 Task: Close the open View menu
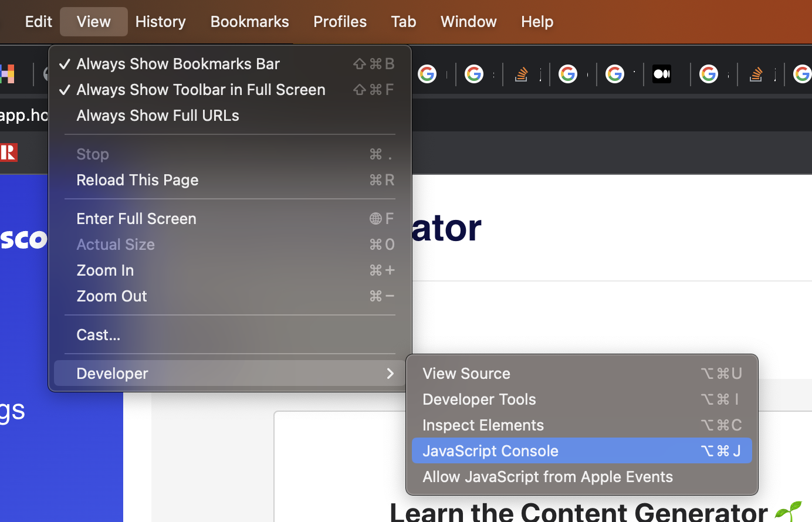click(94, 22)
